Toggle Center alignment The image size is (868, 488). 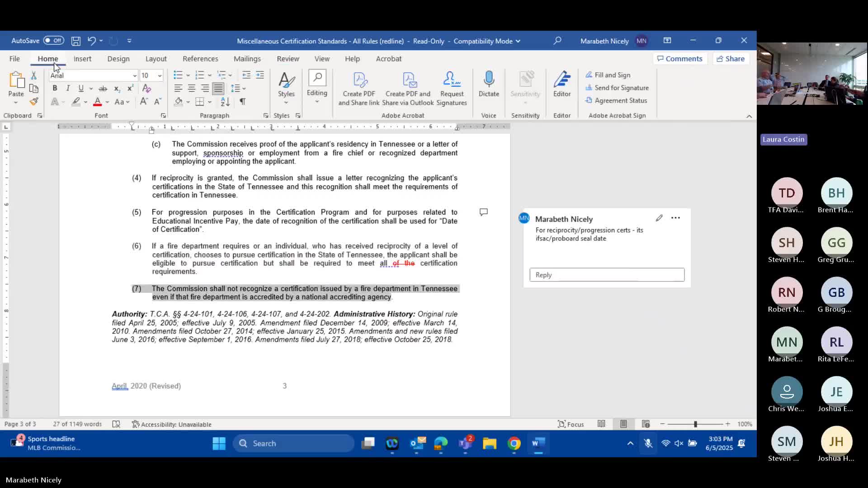pos(192,89)
